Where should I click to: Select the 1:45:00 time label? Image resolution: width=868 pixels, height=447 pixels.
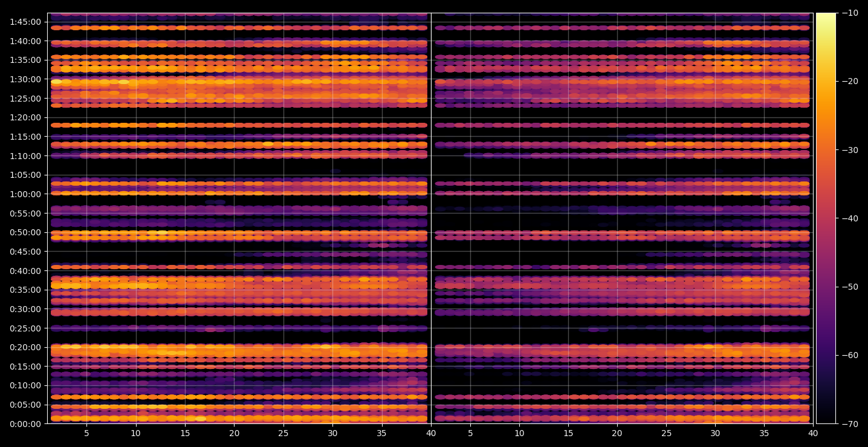click(x=26, y=21)
